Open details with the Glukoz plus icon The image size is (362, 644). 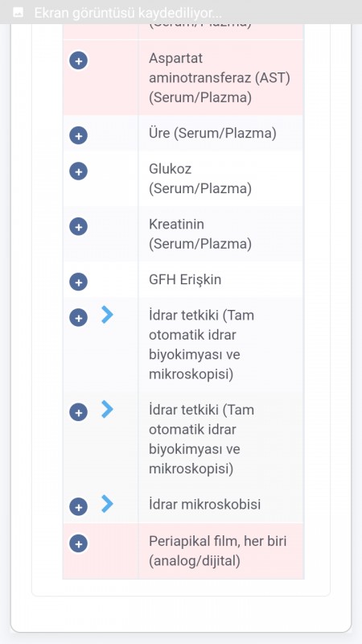click(x=78, y=171)
